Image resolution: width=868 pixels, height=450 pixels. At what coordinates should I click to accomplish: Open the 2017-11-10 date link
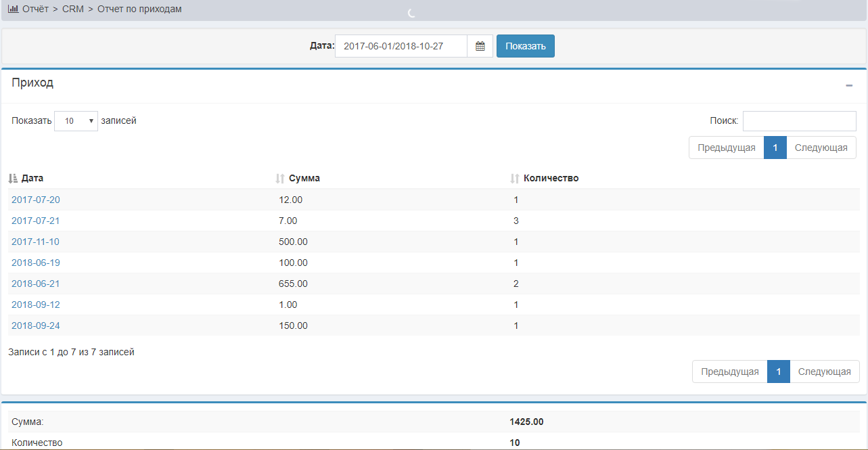(36, 242)
